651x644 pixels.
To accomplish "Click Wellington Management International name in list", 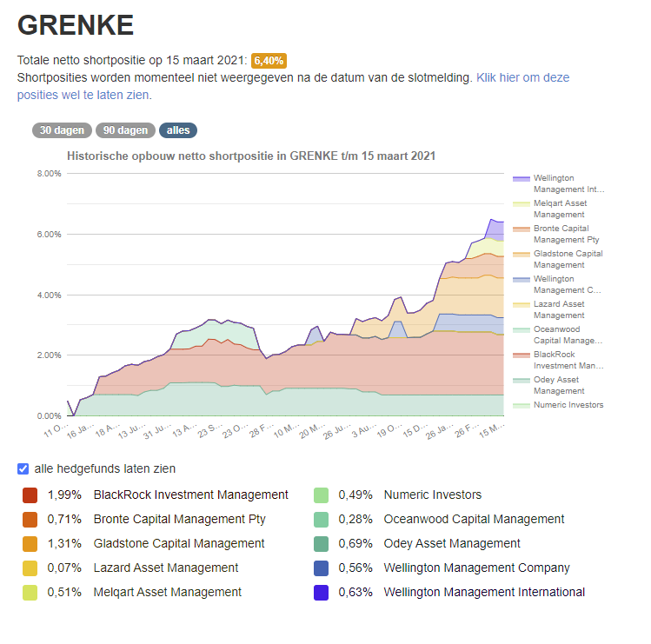I will (484, 592).
